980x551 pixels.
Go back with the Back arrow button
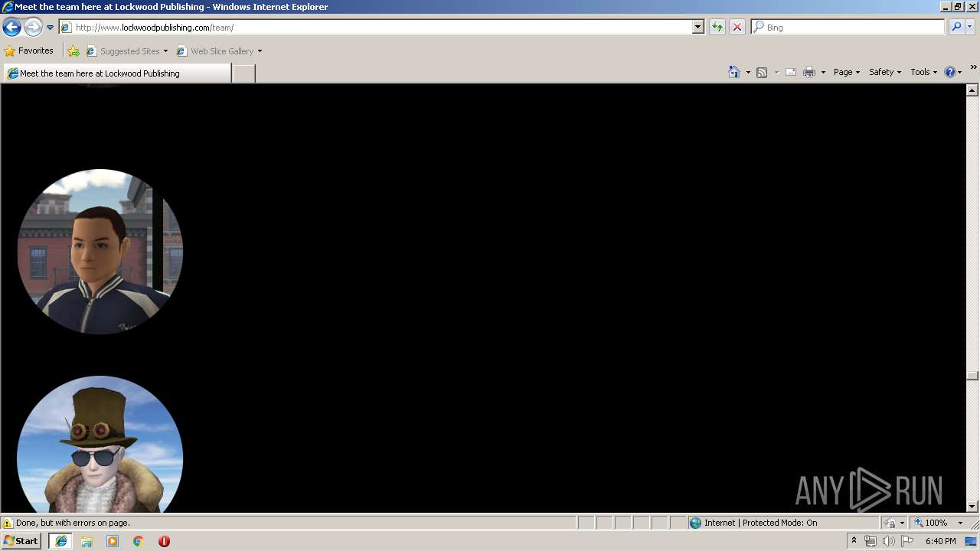pos(11,28)
